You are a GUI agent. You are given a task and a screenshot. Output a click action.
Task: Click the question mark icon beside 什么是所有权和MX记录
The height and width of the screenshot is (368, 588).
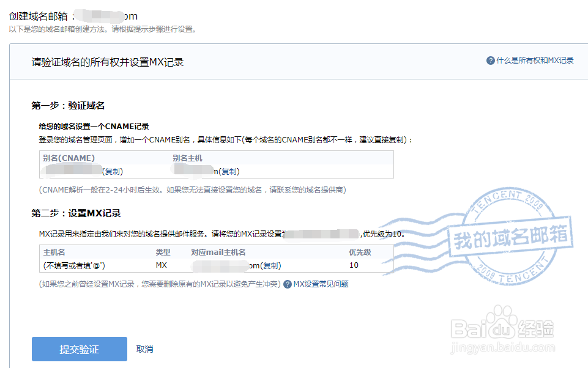[x=490, y=61]
